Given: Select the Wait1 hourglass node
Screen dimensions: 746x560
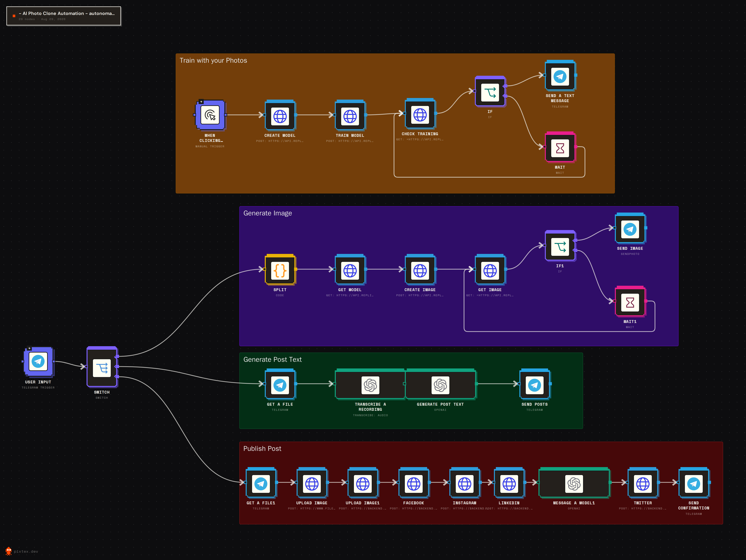Looking at the screenshot, I should click(630, 301).
